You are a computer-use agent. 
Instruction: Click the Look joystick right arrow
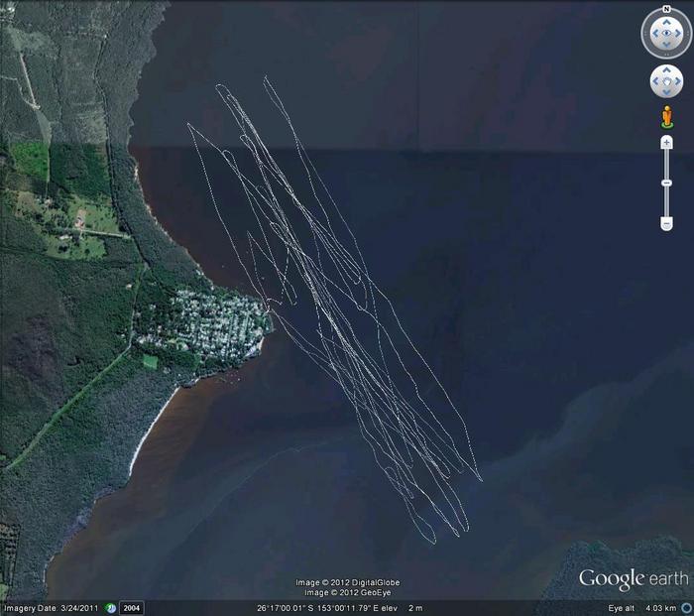(x=678, y=34)
